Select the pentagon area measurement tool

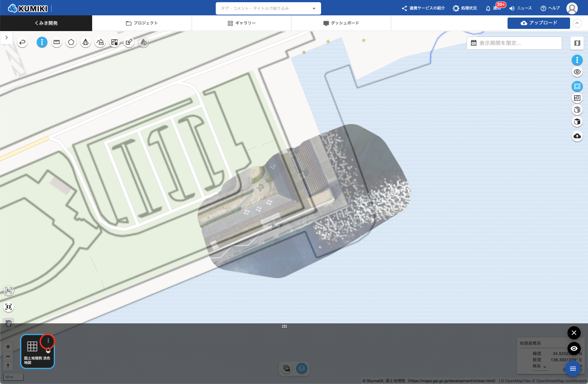pyautogui.click(x=71, y=42)
